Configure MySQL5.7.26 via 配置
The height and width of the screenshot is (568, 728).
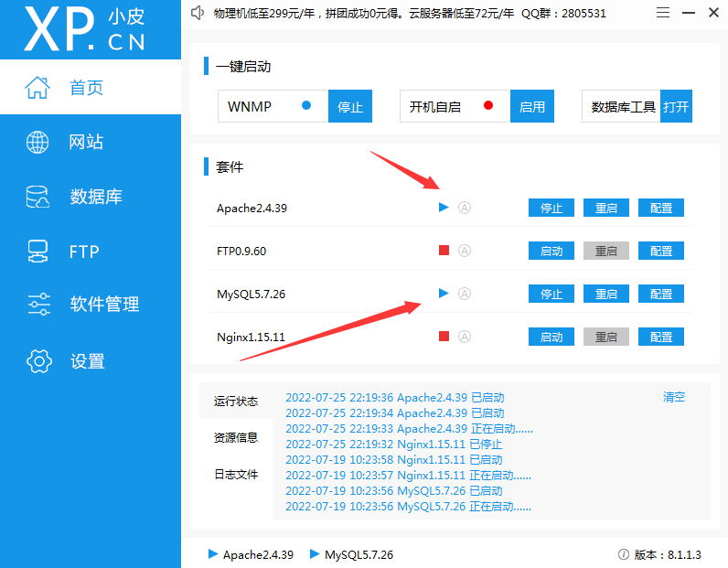click(661, 294)
